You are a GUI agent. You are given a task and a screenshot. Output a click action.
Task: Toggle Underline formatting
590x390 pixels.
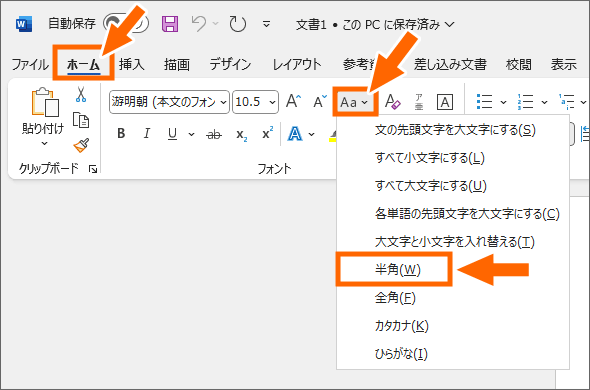coord(172,134)
